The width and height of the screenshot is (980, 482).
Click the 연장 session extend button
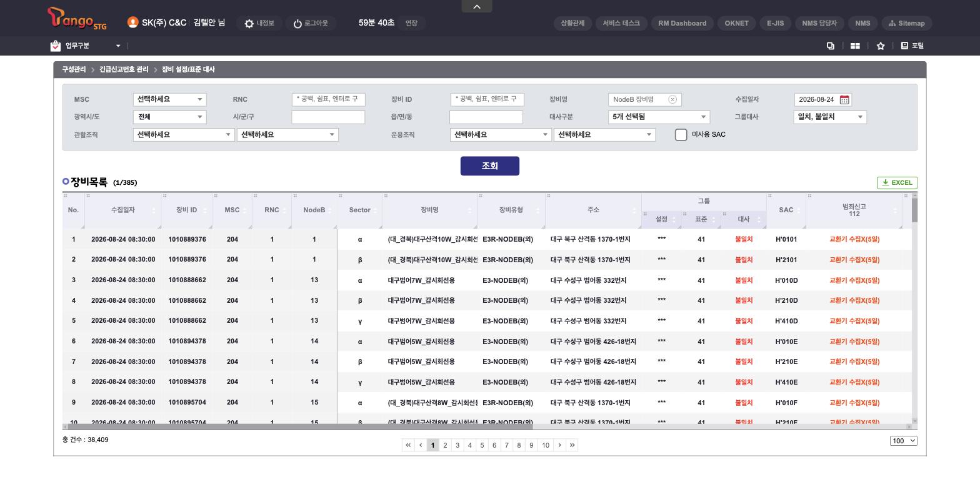[x=411, y=23]
